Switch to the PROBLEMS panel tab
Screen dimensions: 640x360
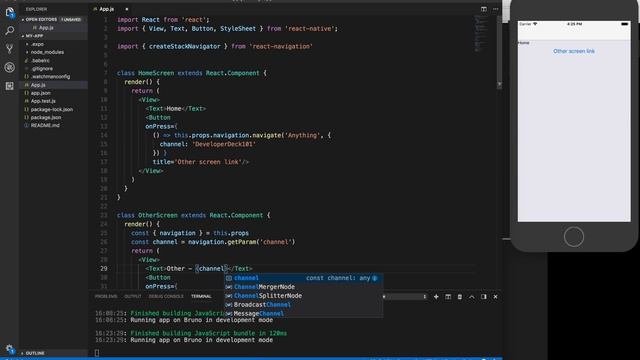pyautogui.click(x=106, y=297)
